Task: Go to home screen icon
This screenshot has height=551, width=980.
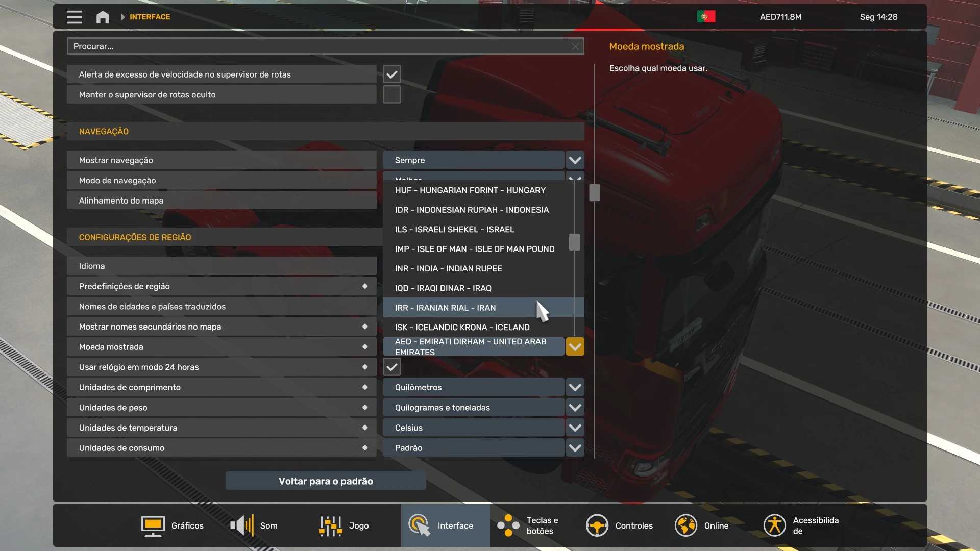Action: tap(103, 17)
